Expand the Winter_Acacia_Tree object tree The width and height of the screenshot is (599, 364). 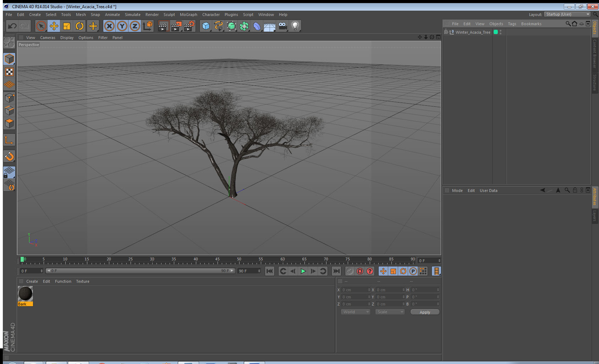click(x=446, y=32)
